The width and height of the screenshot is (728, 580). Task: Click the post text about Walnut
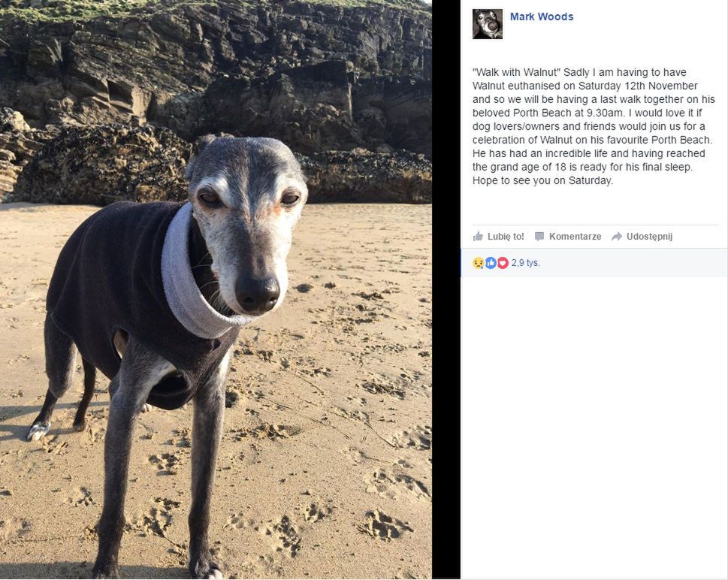pos(594,126)
